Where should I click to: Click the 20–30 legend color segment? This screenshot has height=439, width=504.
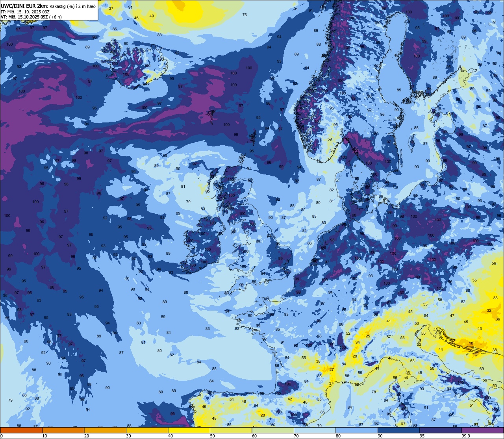pyautogui.click(x=105, y=430)
